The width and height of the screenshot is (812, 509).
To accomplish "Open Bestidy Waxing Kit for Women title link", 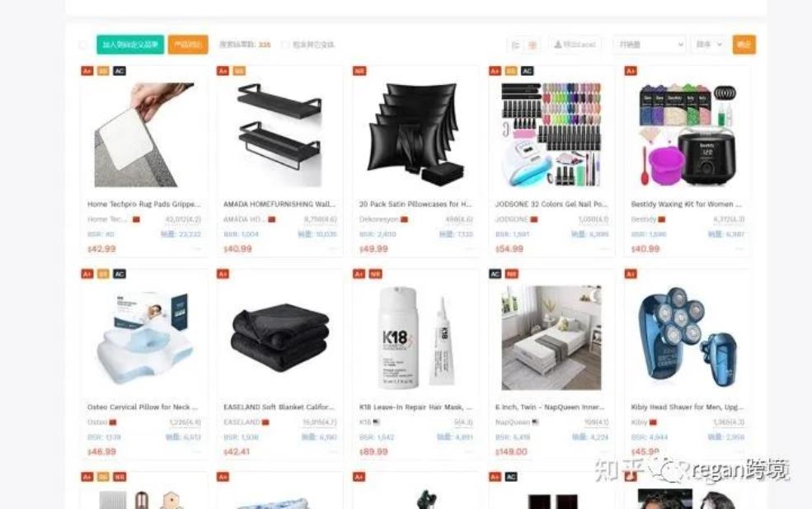I will 686,205.
